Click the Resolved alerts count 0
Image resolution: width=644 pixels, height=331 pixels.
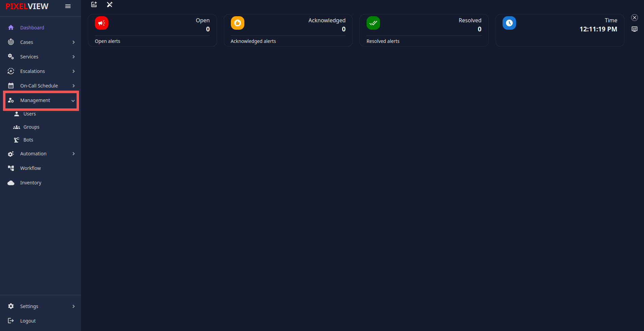point(479,29)
